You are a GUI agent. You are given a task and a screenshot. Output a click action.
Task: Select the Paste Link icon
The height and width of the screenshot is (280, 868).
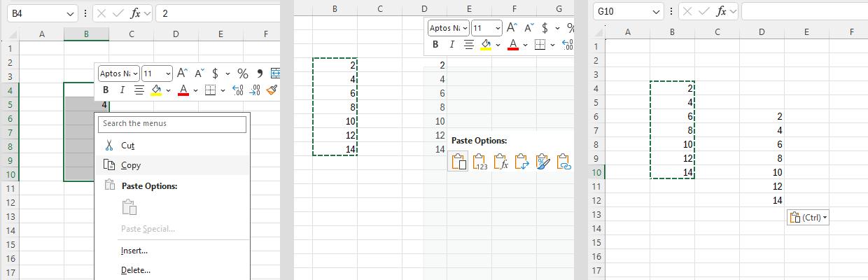tap(563, 162)
